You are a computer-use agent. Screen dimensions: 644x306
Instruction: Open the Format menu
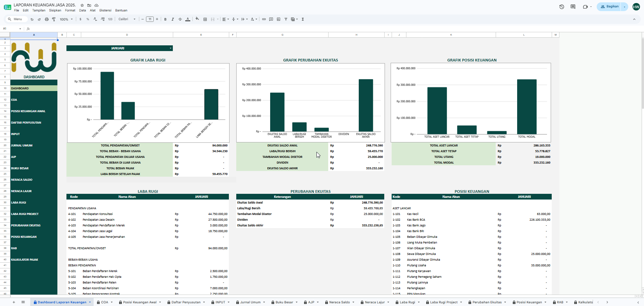70,10
